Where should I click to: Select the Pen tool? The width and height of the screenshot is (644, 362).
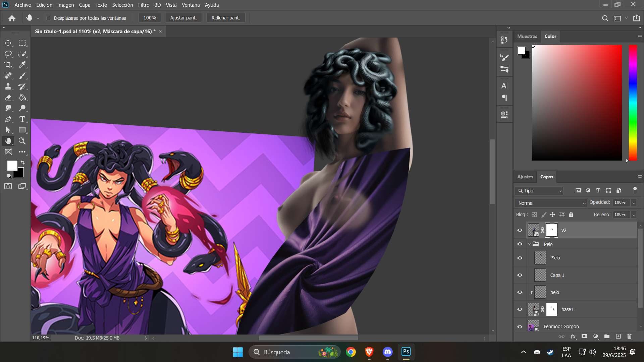(x=8, y=119)
